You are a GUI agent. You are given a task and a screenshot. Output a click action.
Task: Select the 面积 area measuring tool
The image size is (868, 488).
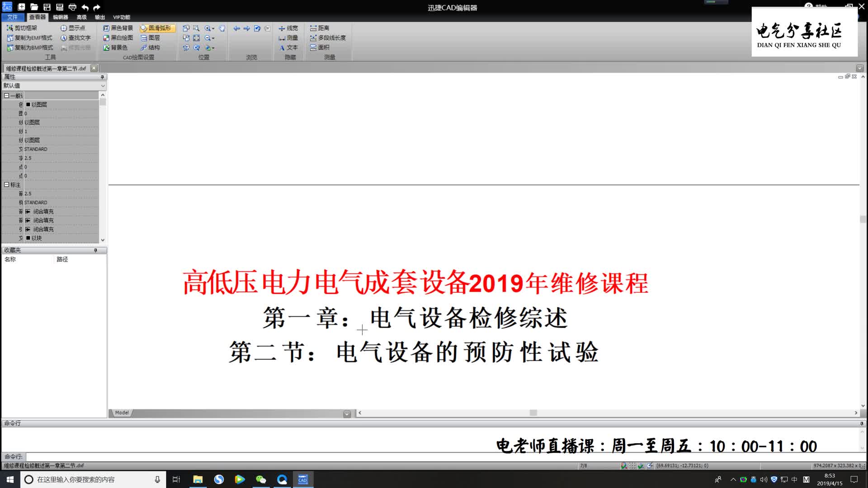(320, 47)
